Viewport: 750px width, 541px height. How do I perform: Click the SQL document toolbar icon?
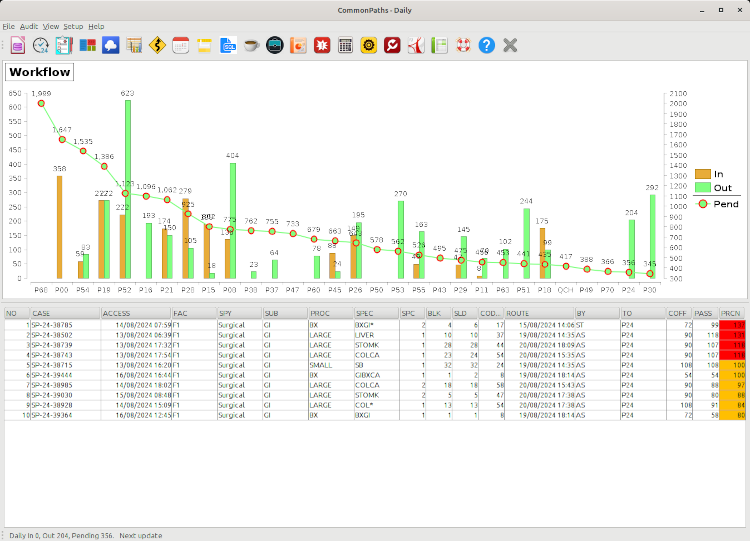pos(228,45)
